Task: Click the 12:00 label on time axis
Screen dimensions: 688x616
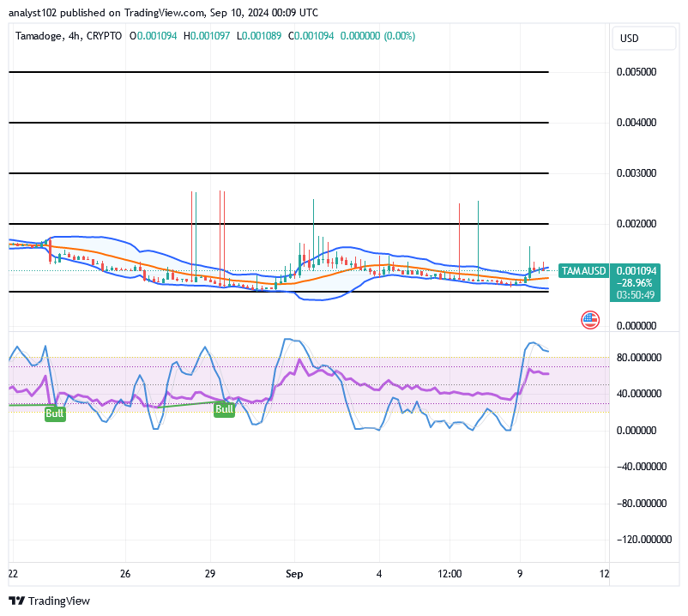Action: [x=450, y=574]
